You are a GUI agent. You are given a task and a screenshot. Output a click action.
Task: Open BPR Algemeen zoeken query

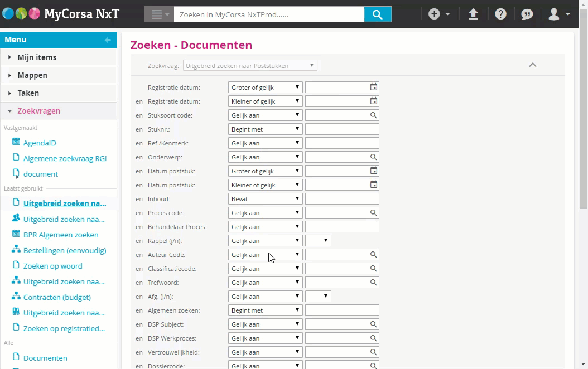pos(61,235)
